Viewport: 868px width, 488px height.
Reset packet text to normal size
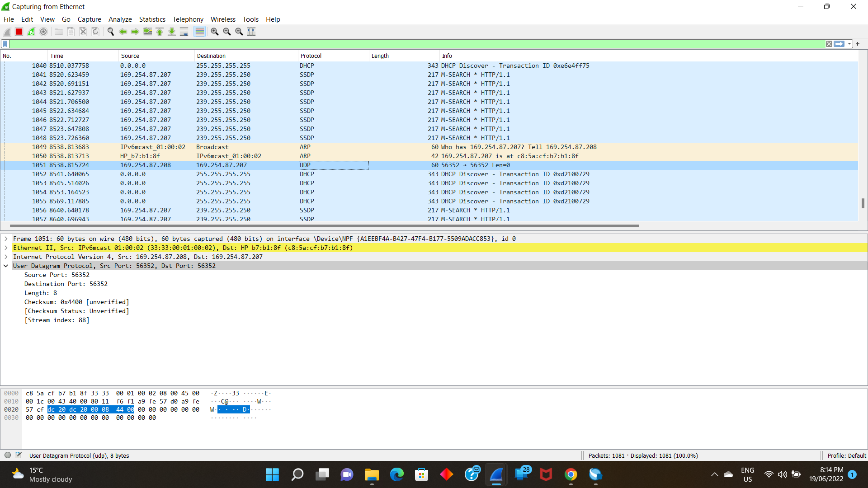coord(239,32)
